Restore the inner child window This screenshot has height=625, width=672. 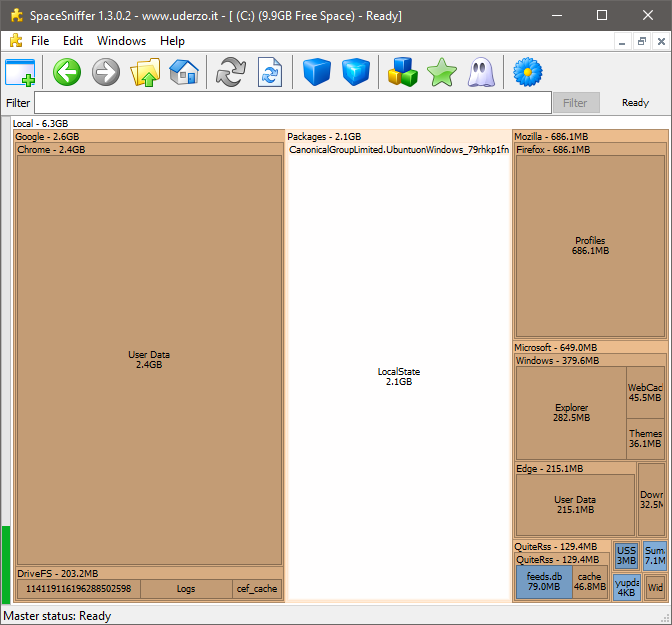[642, 42]
